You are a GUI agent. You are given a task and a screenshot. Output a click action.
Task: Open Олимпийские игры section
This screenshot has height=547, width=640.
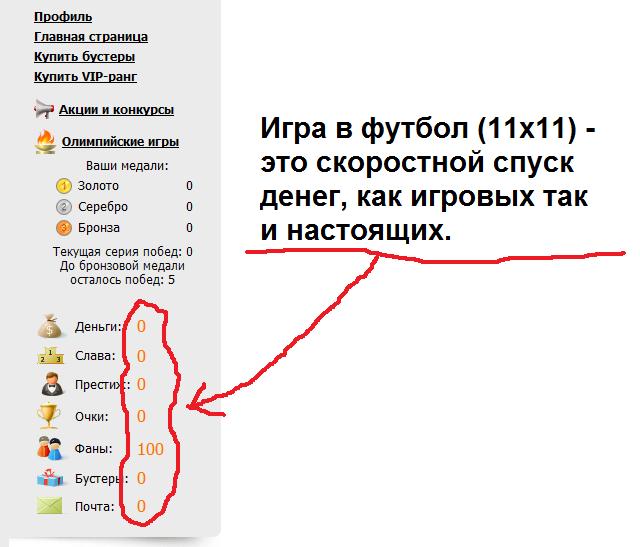tap(120, 142)
